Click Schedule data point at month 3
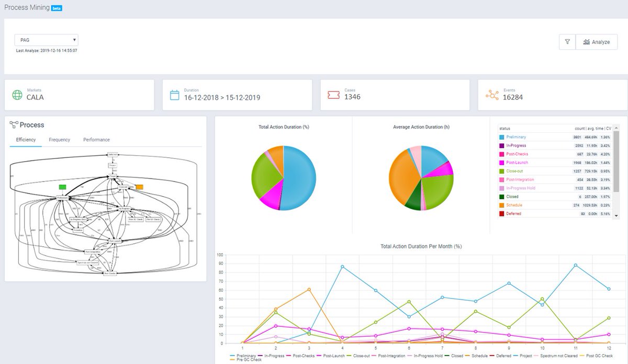Image resolution: width=628 pixels, height=364 pixels. (309, 289)
